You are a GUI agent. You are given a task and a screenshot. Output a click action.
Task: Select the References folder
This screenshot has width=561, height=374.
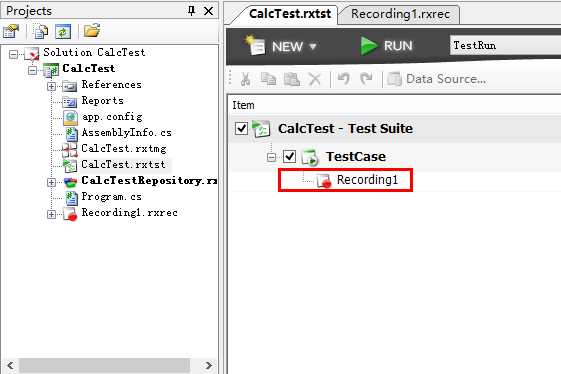pos(112,84)
